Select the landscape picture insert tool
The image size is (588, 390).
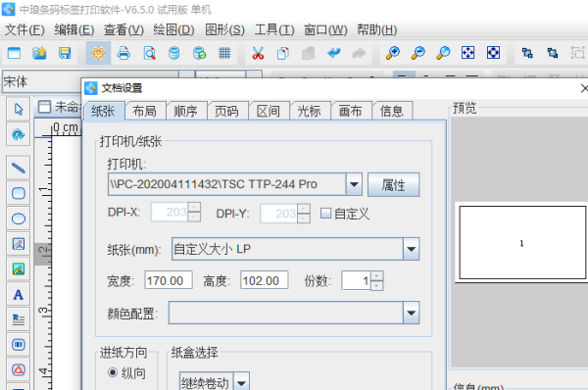[x=18, y=268]
